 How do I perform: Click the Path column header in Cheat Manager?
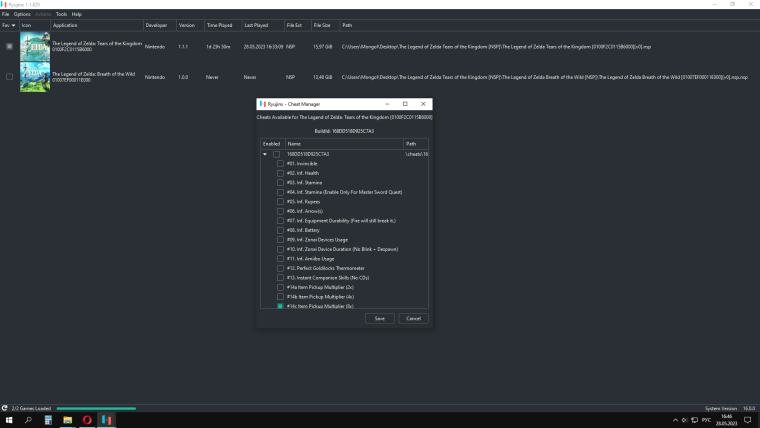(416, 144)
